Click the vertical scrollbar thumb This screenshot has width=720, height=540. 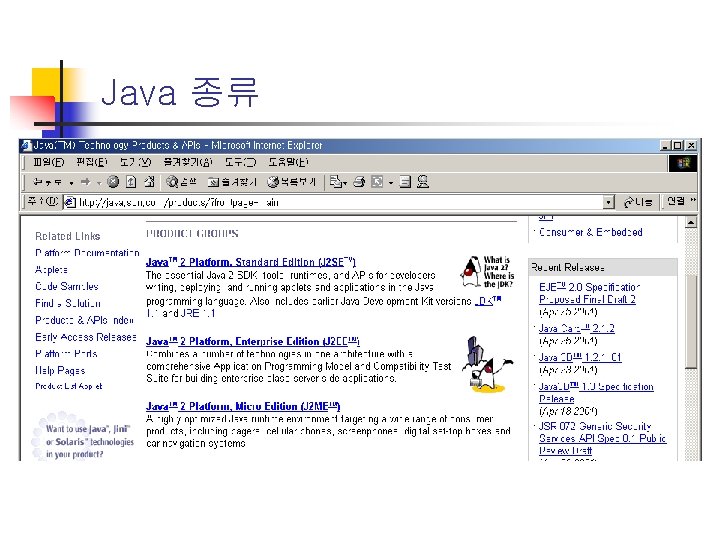pos(691,321)
